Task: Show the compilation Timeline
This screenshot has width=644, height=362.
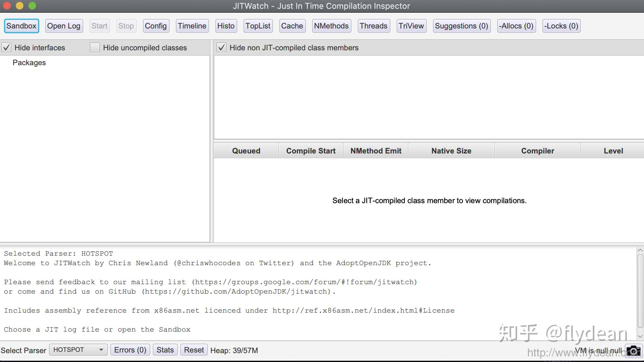Action: click(192, 26)
